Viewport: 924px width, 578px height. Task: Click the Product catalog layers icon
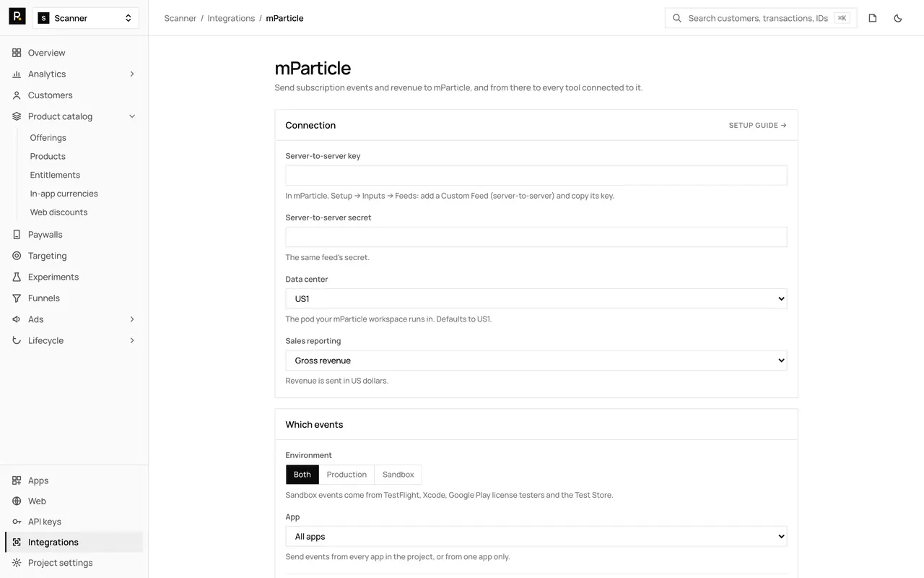[17, 116]
